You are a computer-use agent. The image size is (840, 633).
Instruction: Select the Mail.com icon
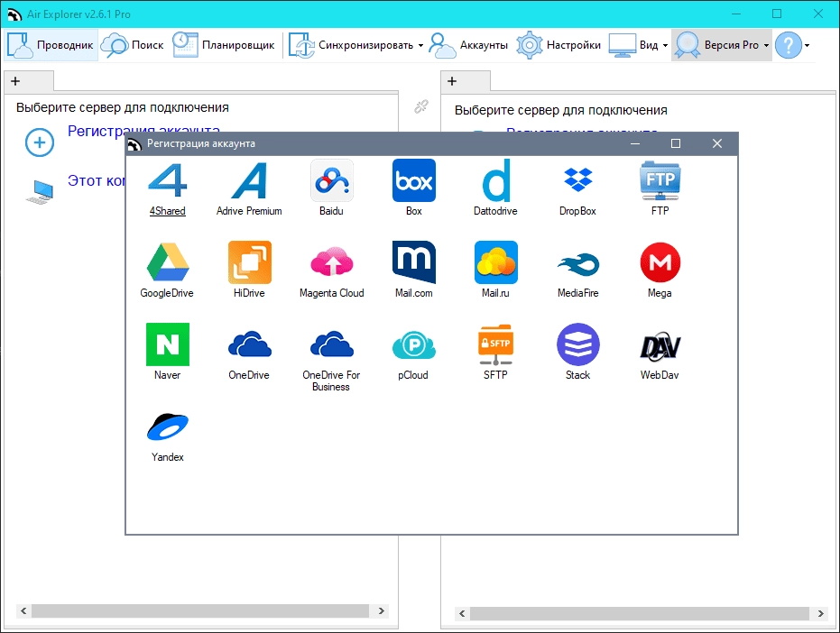[413, 263]
